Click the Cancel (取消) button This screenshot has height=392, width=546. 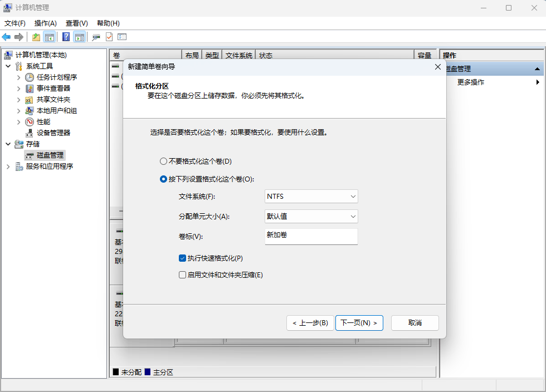tap(415, 323)
